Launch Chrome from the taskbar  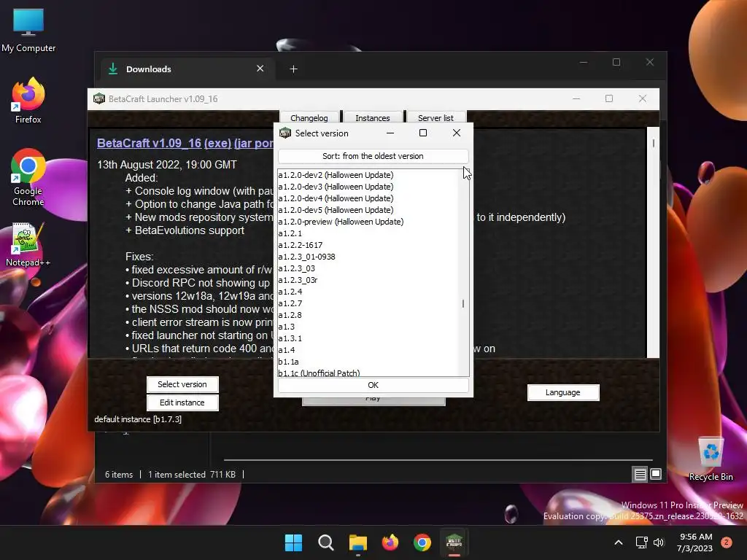422,542
